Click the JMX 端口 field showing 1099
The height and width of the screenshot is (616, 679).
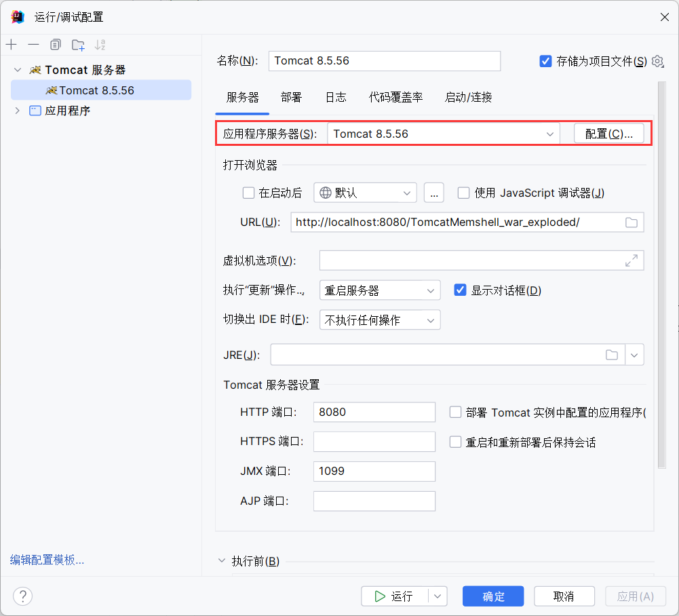click(374, 471)
